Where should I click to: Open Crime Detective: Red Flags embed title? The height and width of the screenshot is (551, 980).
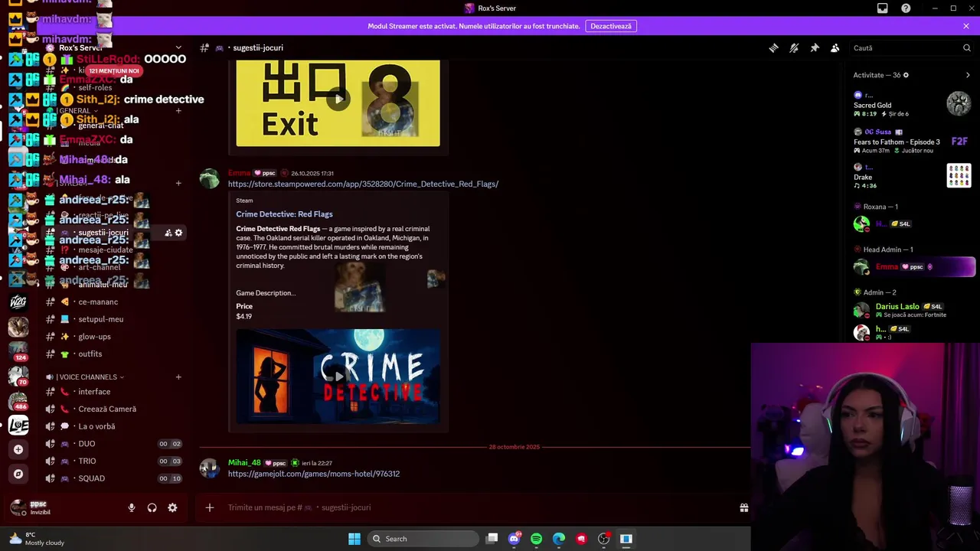coord(284,214)
